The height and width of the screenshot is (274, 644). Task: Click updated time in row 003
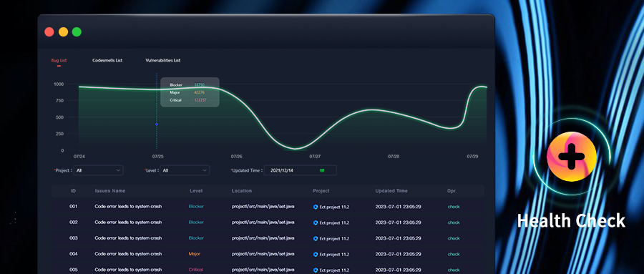tap(398, 238)
